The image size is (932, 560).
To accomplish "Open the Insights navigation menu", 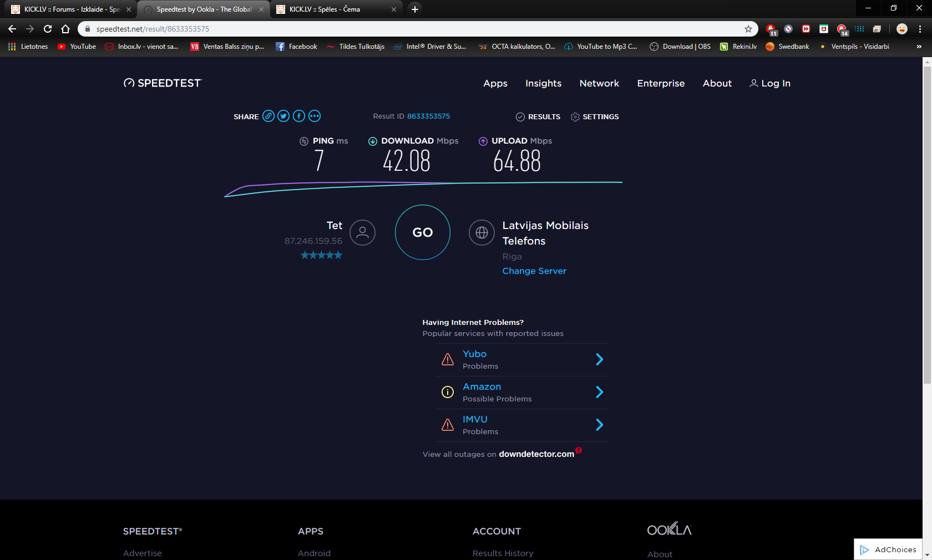I will (543, 83).
